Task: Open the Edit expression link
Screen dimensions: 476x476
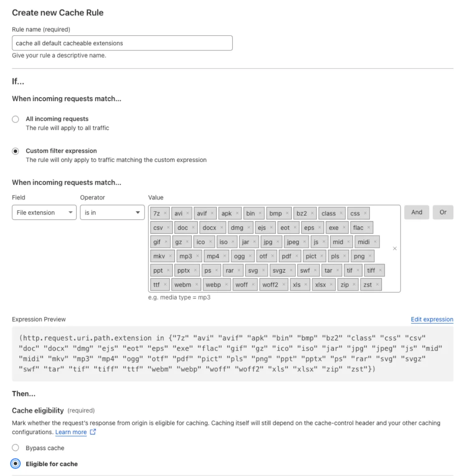Action: click(432, 319)
